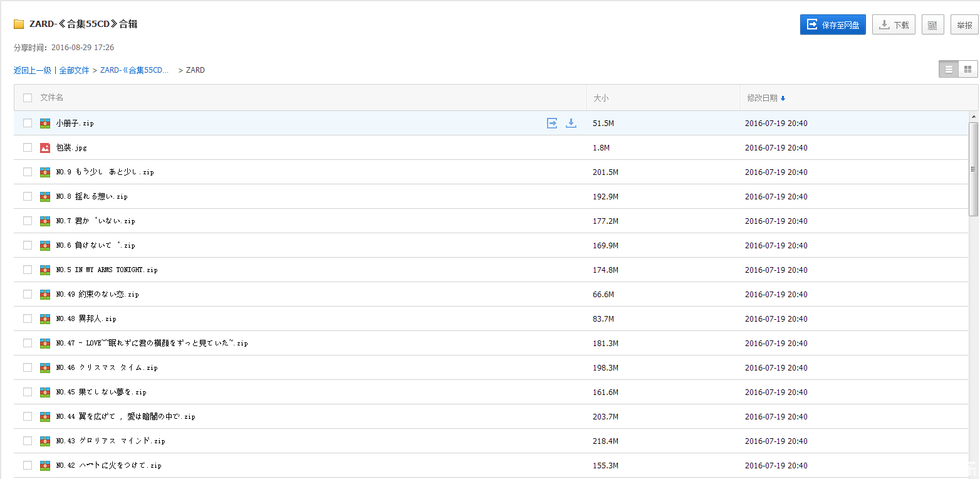
Task: Click the 51.5M size value
Action: (603, 124)
